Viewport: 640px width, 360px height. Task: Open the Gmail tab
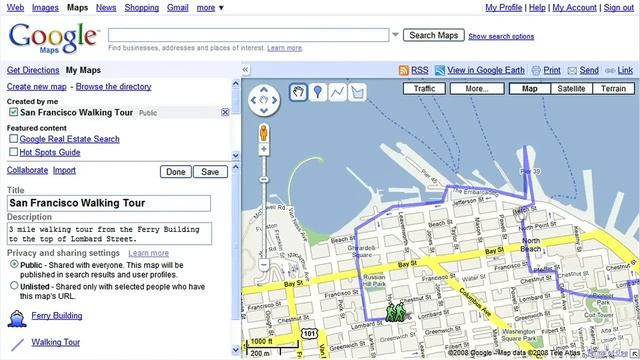pyautogui.click(x=178, y=7)
